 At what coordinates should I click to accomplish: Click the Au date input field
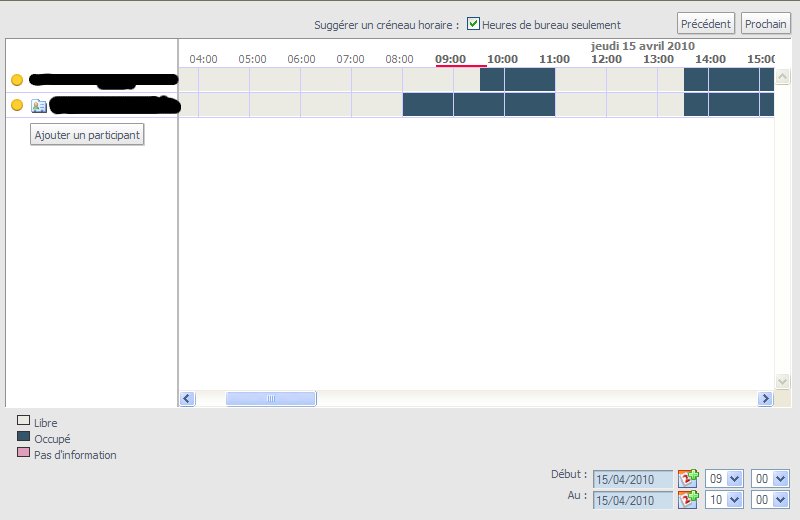633,500
